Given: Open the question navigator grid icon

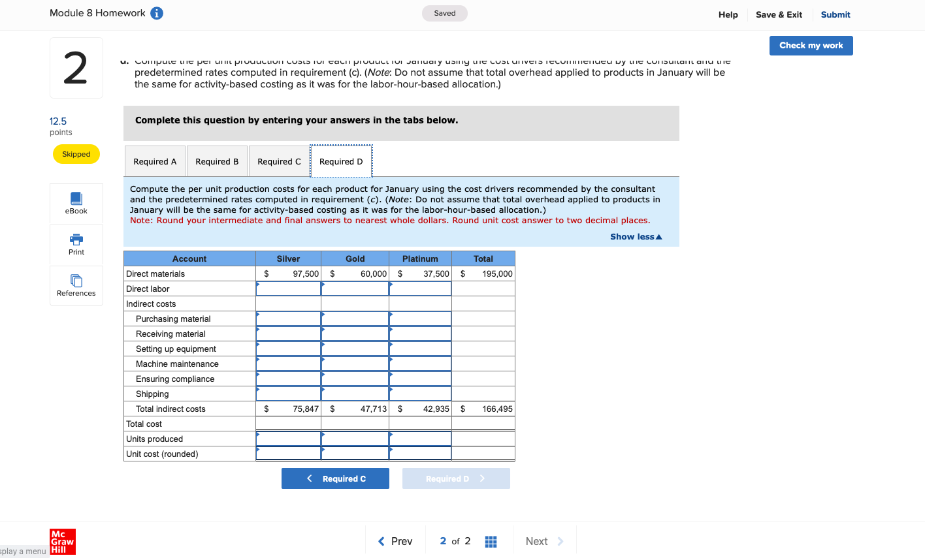Looking at the screenshot, I should click(491, 541).
